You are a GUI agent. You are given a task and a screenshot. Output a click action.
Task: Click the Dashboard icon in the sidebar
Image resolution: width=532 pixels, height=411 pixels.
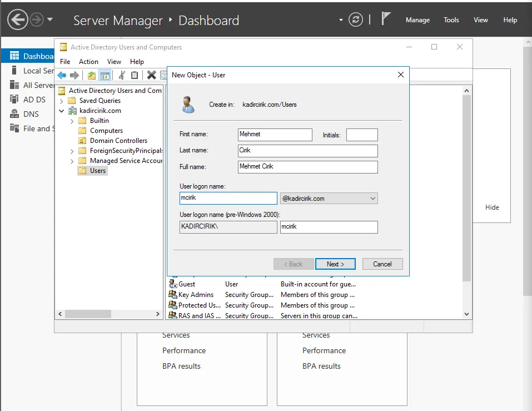pyautogui.click(x=14, y=56)
